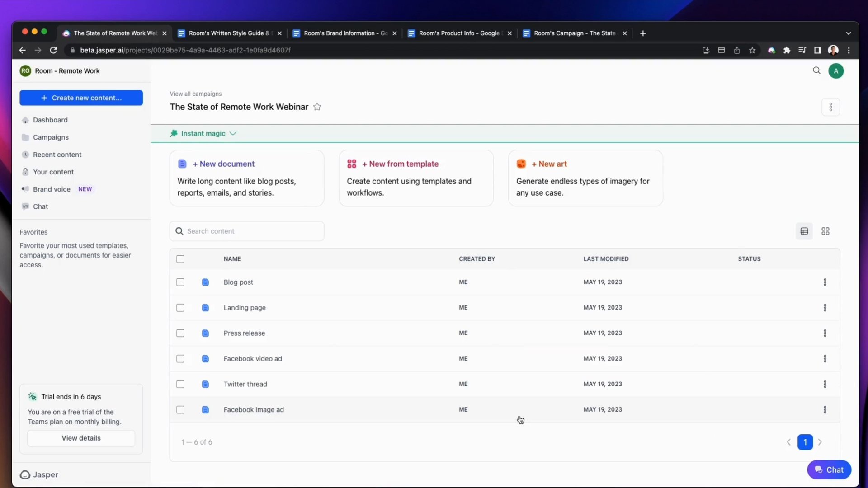
Task: Open the browser side panel icon
Action: pyautogui.click(x=817, y=50)
